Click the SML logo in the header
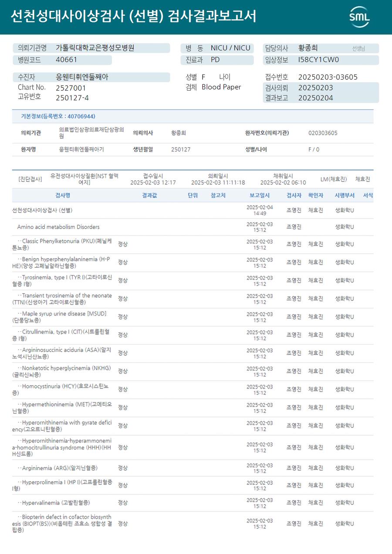Image resolution: width=392 pixels, height=554 pixels. pyautogui.click(x=359, y=17)
